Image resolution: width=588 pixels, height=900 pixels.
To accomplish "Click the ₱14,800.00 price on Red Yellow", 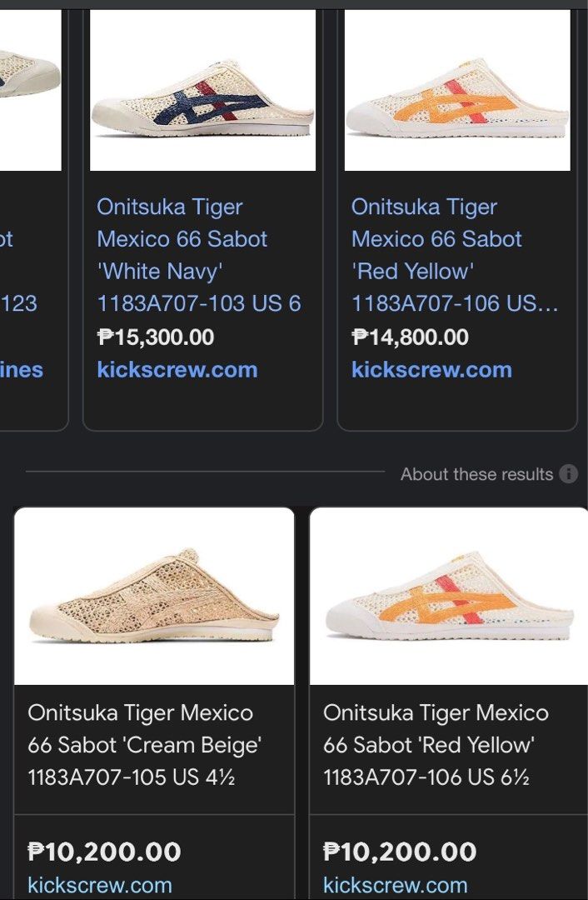I will coord(410,337).
